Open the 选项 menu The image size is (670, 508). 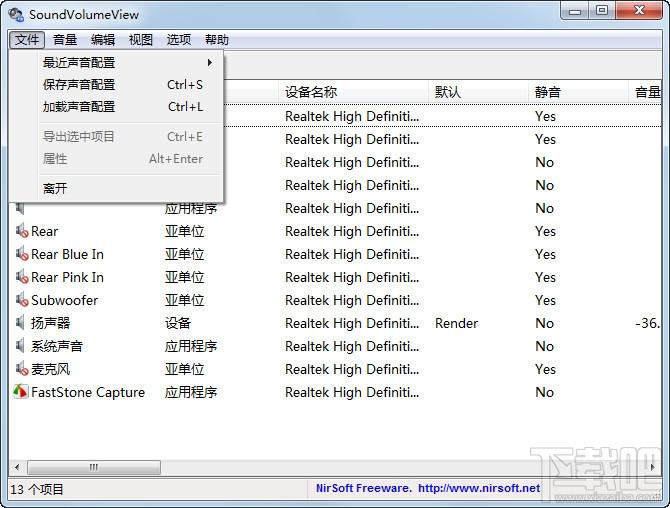tap(179, 40)
